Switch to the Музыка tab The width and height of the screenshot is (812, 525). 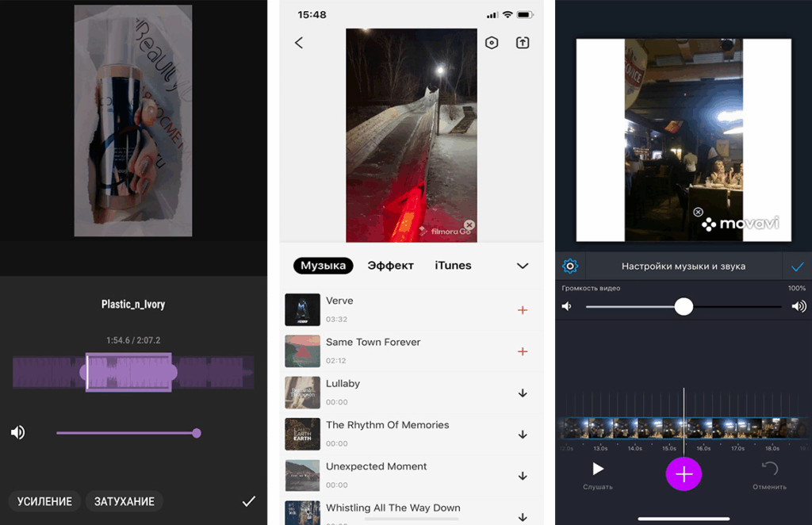pos(324,266)
